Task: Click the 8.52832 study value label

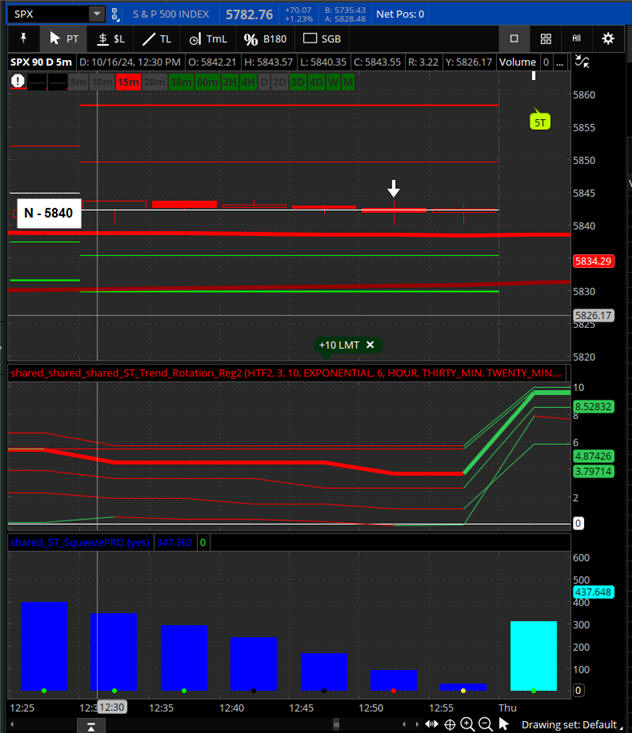Action: click(593, 407)
